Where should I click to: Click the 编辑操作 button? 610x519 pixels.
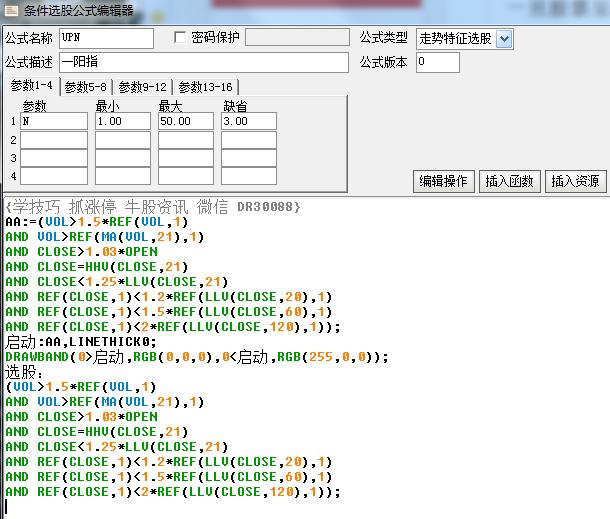(x=443, y=181)
